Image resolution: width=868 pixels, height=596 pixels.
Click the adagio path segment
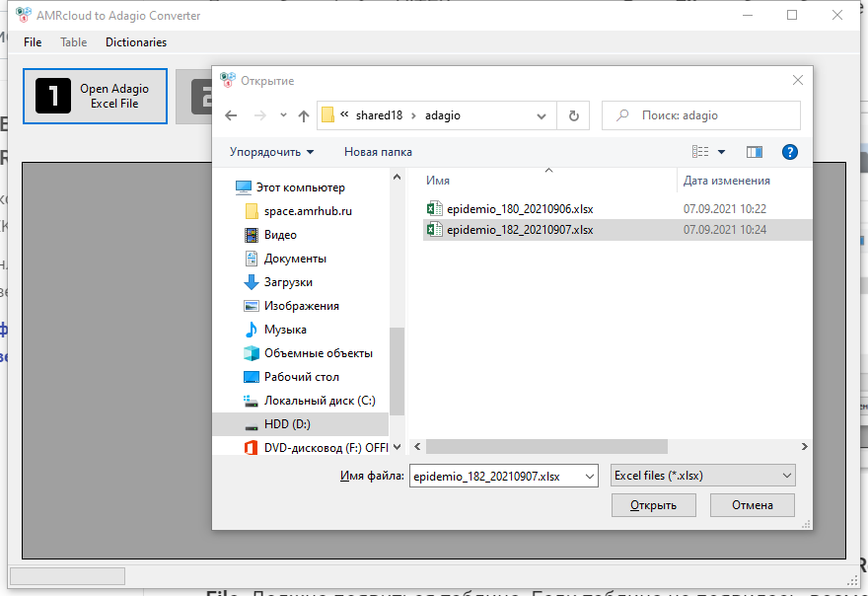443,115
